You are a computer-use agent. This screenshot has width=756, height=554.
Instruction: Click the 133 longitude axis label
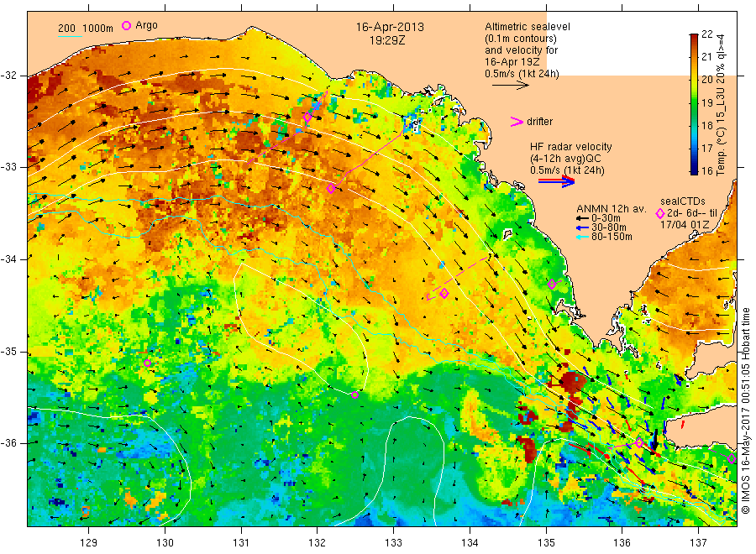pos(393,543)
